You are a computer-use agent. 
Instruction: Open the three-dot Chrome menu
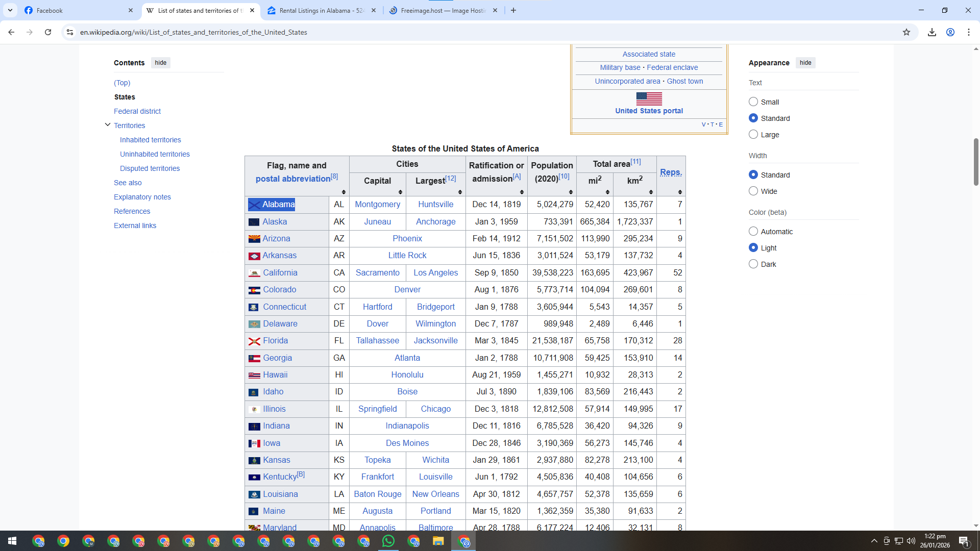point(969,32)
